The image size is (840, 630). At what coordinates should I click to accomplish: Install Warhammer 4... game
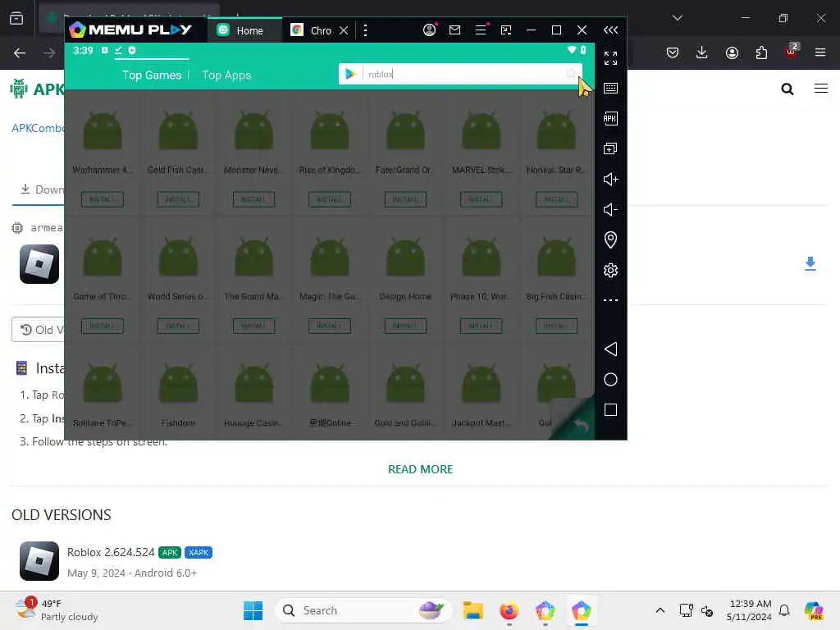point(103,199)
